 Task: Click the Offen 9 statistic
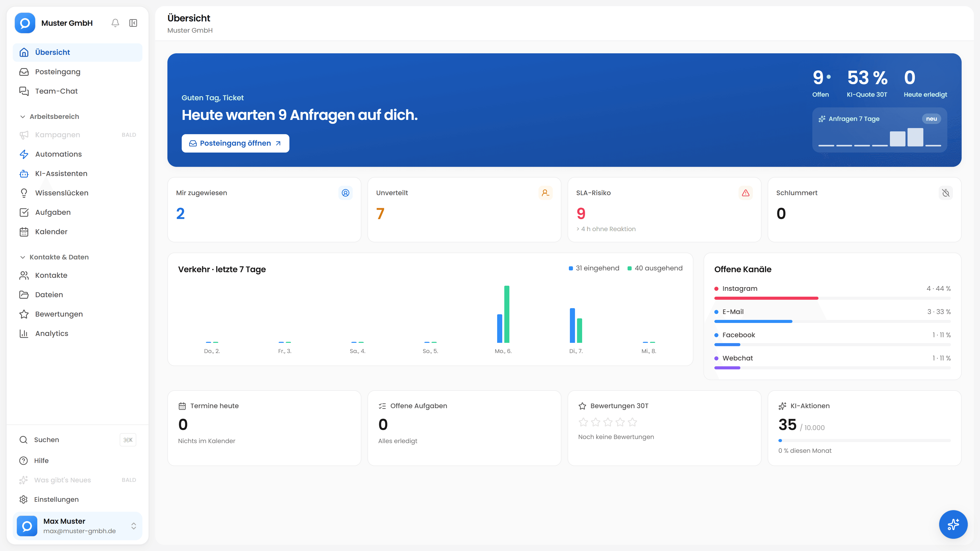pos(821,83)
